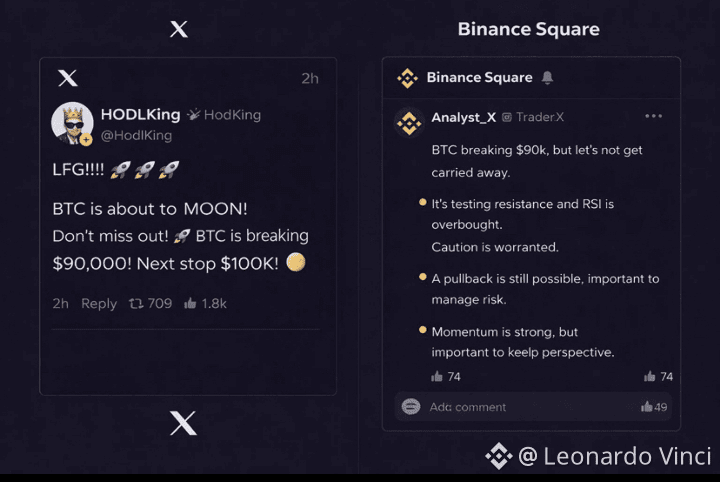The image size is (720, 482).
Task: Open the three-dot menu on Analyst_X's post
Action: [654, 116]
